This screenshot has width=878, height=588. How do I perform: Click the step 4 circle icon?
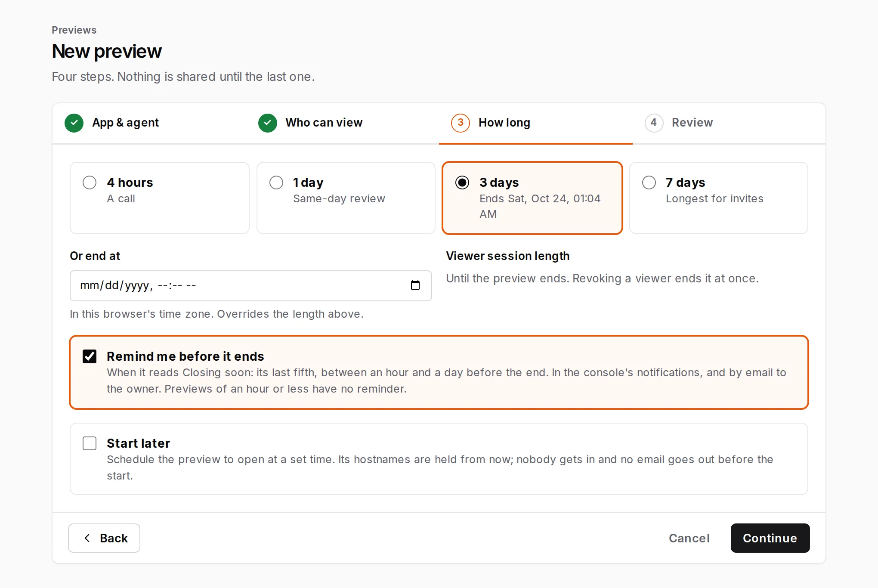[x=654, y=123]
